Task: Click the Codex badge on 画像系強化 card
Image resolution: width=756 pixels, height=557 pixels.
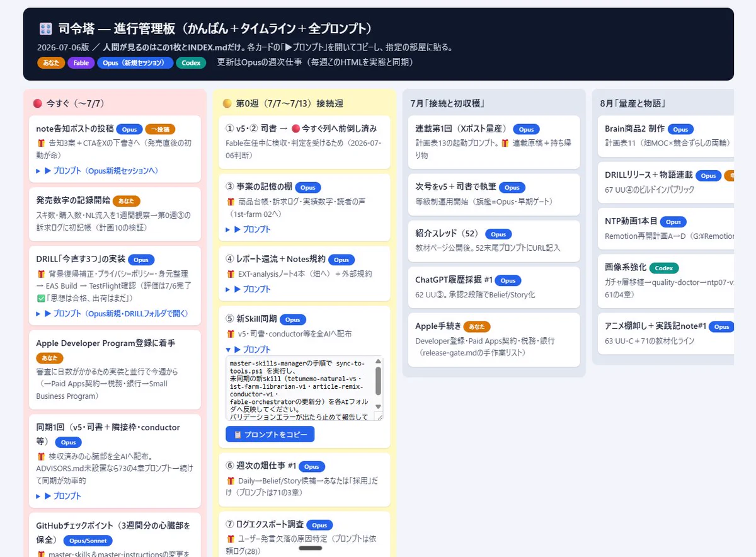Action: click(x=665, y=268)
